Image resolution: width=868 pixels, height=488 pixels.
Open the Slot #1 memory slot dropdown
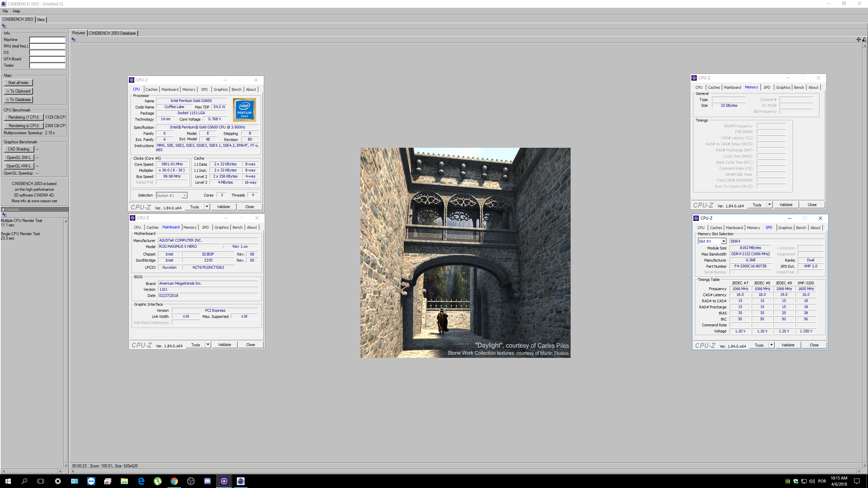(x=712, y=241)
